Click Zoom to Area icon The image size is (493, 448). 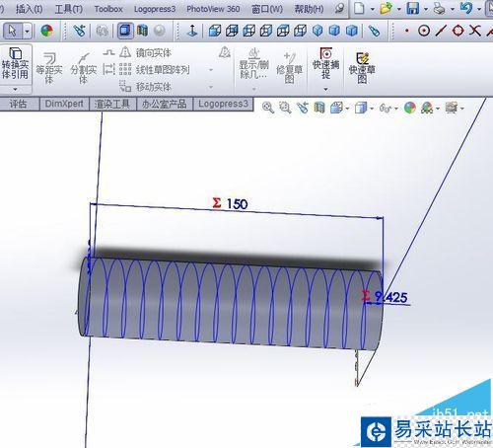(285, 108)
